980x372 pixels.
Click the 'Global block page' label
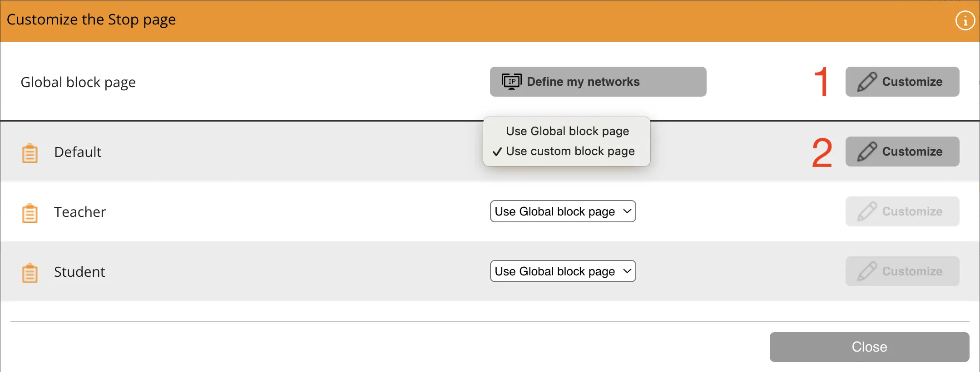point(78,83)
